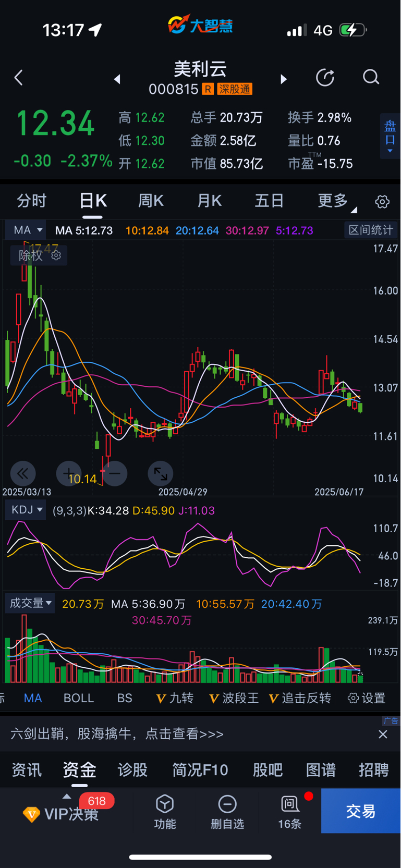Tap the orange R margin badge
Screen dimensions: 401x868
pos(208,89)
